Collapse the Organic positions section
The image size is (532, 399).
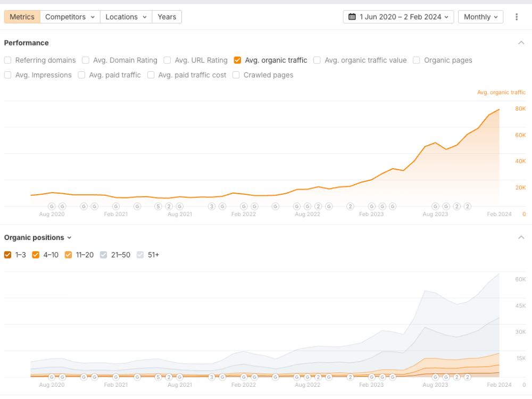(521, 237)
